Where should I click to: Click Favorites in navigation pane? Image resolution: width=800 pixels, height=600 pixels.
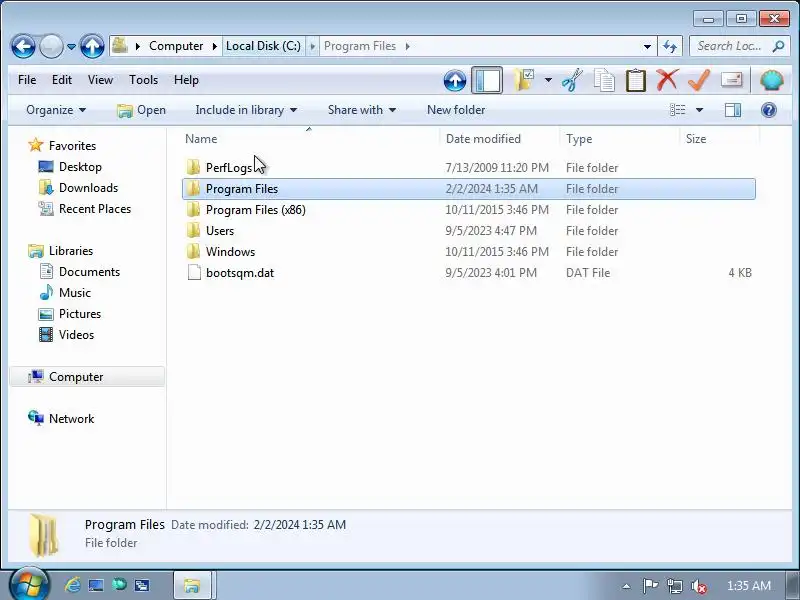click(x=72, y=146)
